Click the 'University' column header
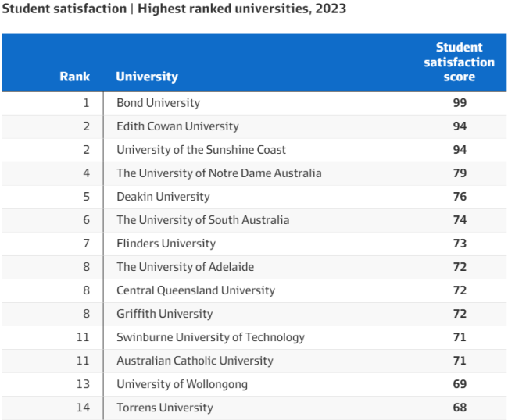 tap(147, 77)
